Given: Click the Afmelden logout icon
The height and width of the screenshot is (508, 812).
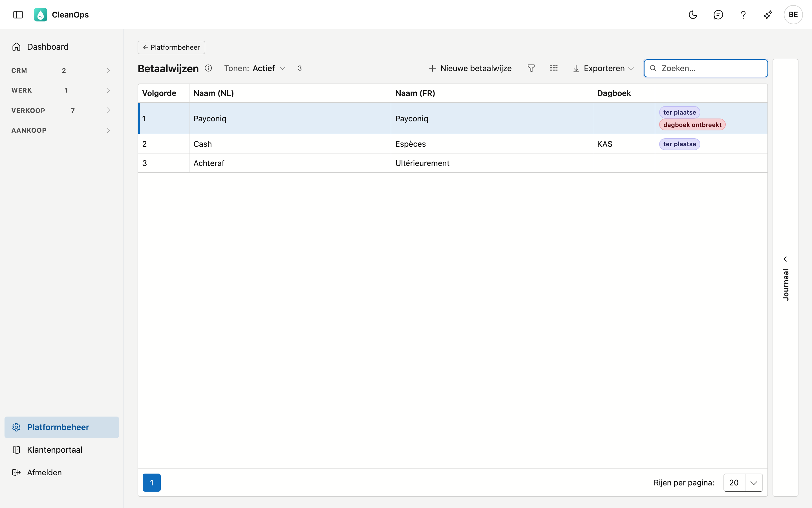Looking at the screenshot, I should [16, 472].
